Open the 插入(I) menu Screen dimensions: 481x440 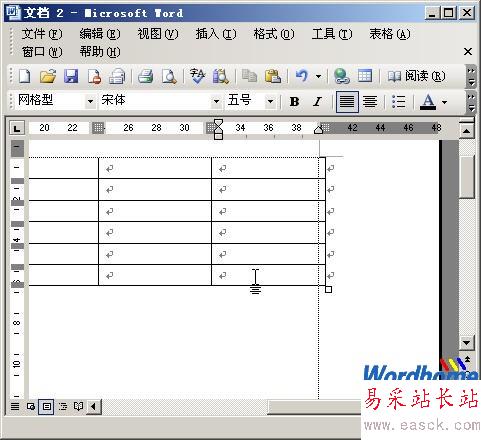216,34
